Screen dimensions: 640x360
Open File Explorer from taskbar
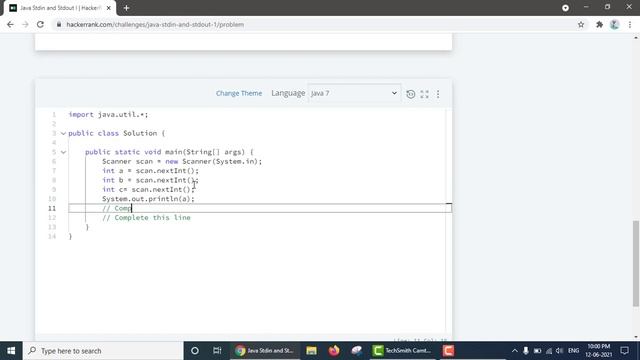pos(311,351)
